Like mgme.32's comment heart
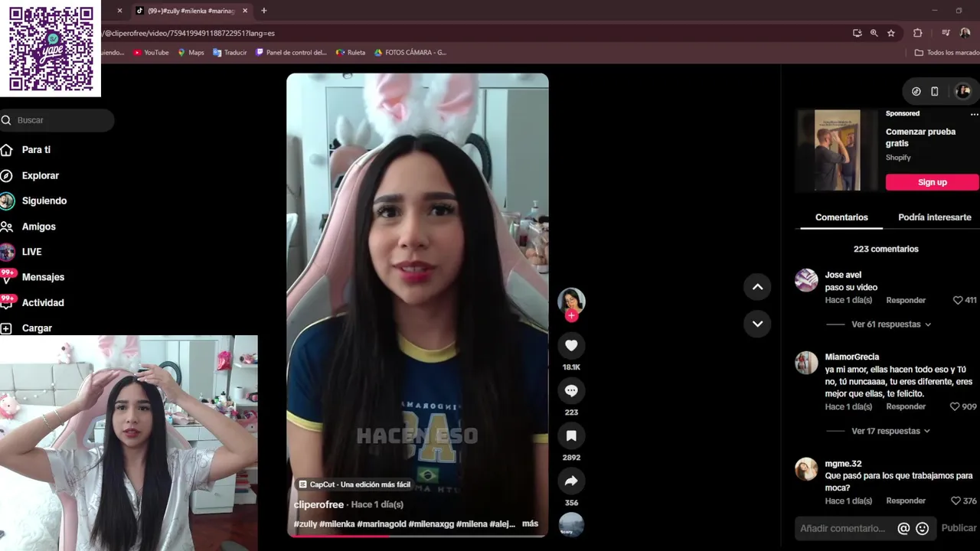The height and width of the screenshot is (551, 980). click(955, 500)
